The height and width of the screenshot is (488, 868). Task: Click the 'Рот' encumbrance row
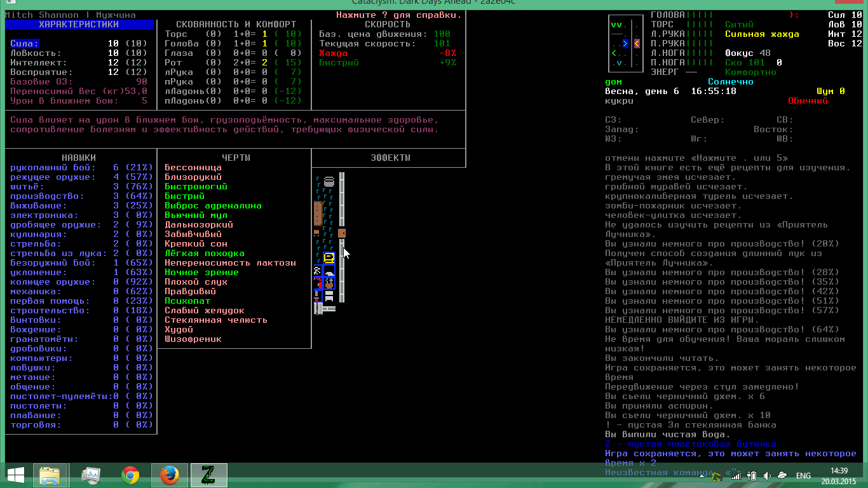[x=233, y=63]
